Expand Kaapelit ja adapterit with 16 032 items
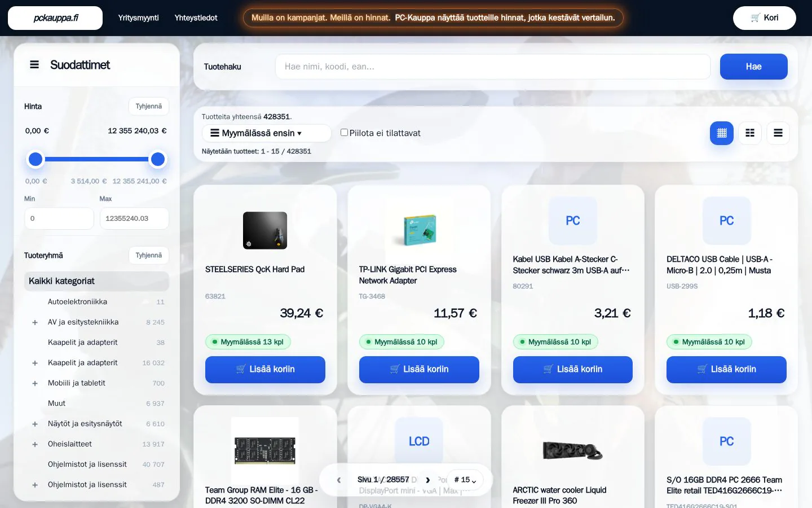Screen dimensions: 812x508 (x=35, y=363)
